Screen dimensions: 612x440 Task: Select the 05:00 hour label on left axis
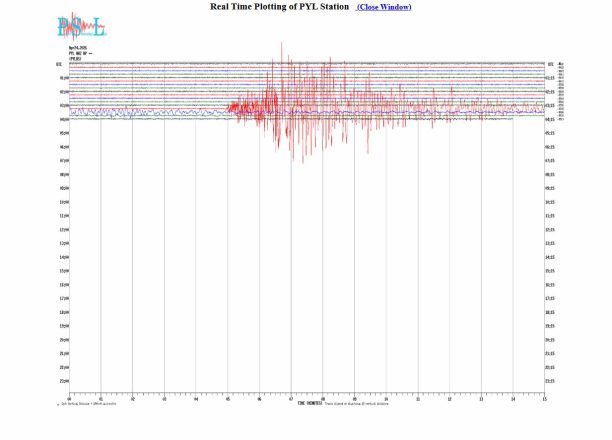[x=63, y=133]
